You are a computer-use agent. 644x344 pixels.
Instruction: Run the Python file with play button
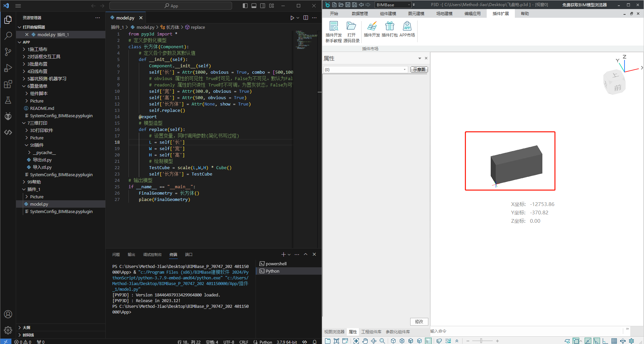pos(292,18)
